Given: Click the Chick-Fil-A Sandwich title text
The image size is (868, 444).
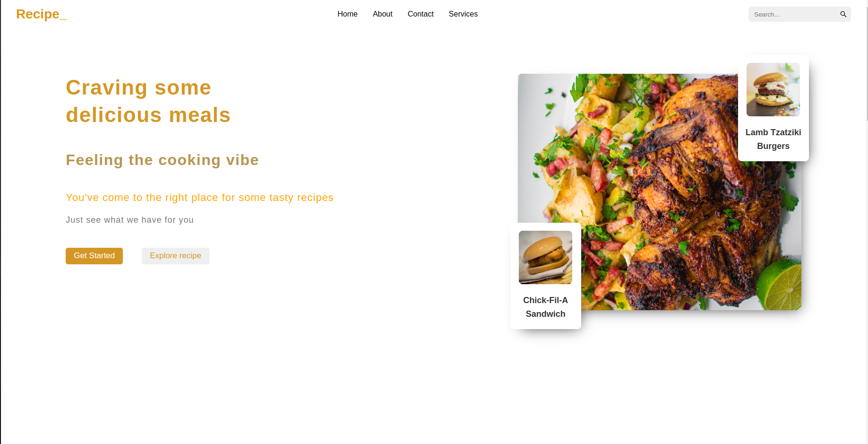Looking at the screenshot, I should coord(545,307).
